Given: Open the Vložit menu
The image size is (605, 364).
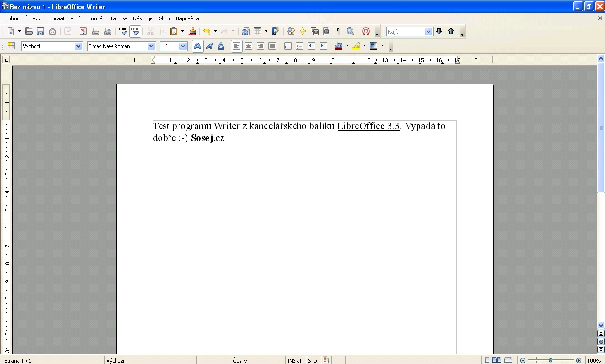Looking at the screenshot, I should click(77, 18).
